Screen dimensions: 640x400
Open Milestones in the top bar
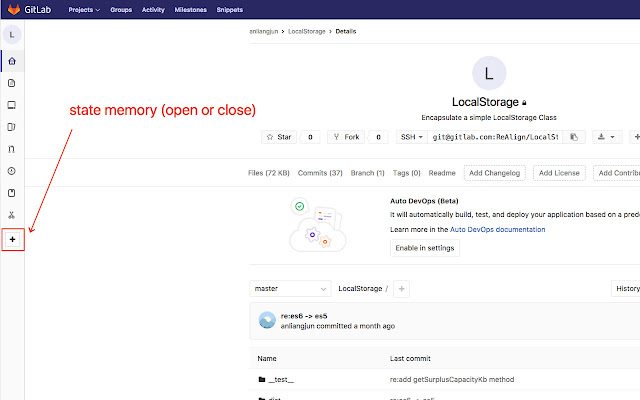(x=191, y=10)
